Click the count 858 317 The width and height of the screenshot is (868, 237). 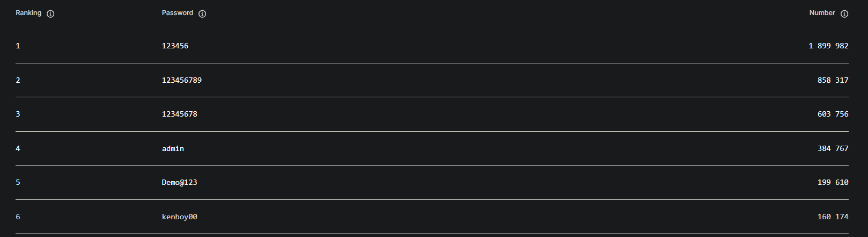[x=833, y=80]
